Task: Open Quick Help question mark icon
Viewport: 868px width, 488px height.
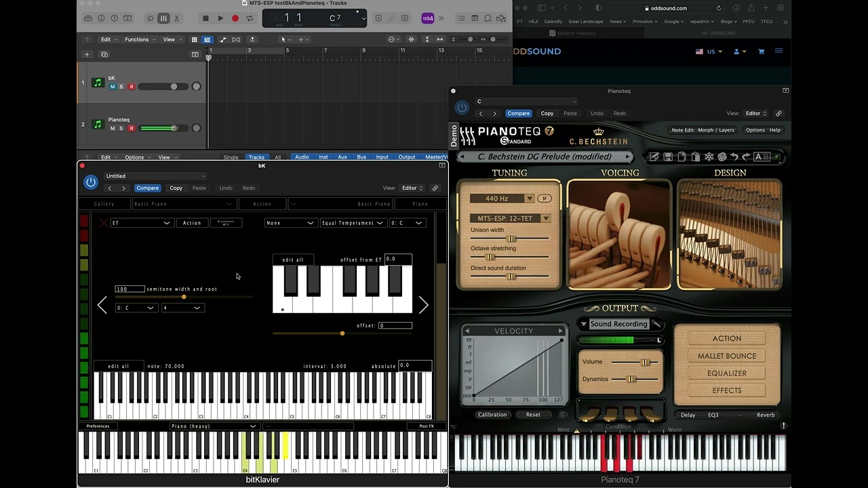Action: pyautogui.click(x=114, y=18)
